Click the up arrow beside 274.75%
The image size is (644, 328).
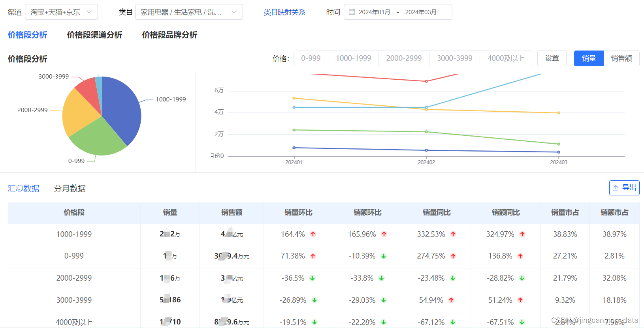(453, 256)
